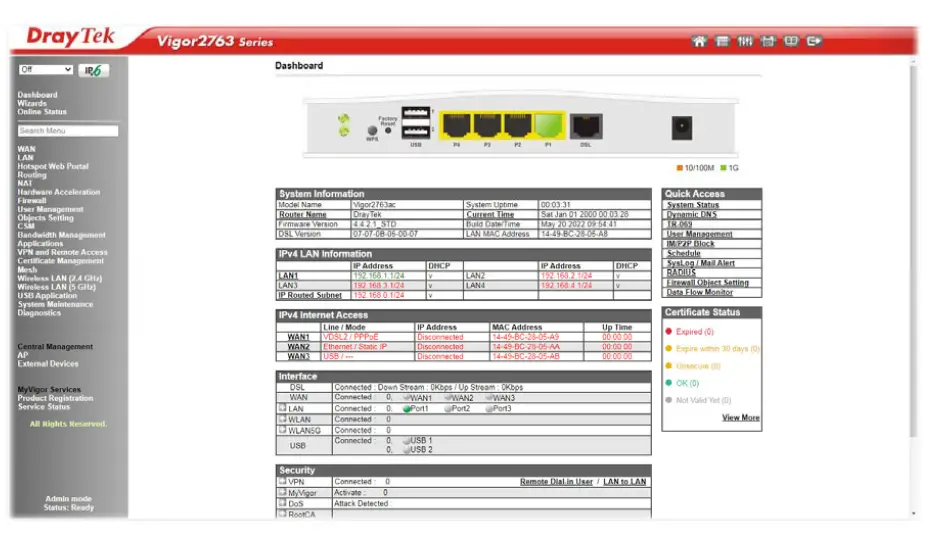Open Diagnostics in sidebar menu
Screen dimensions: 941x533
click(39, 313)
